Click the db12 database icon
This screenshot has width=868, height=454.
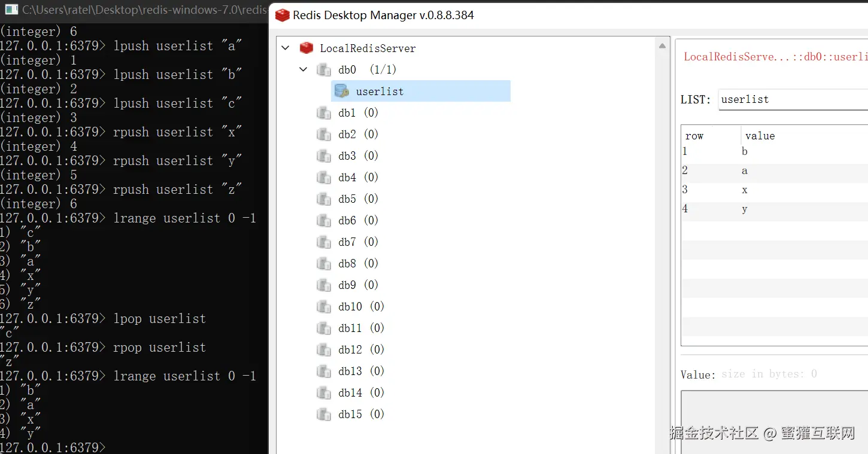(324, 350)
